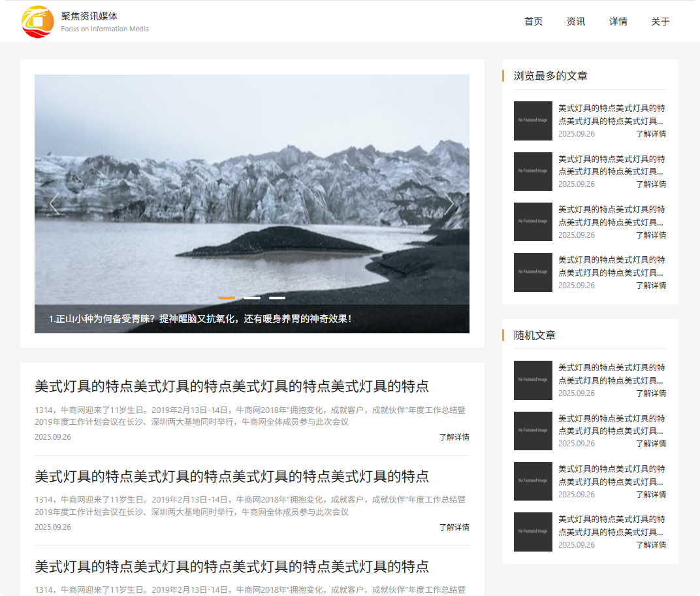Screen dimensions: 700x596
Task: Click the next-slide arrow on the carousel
Action: click(x=449, y=204)
